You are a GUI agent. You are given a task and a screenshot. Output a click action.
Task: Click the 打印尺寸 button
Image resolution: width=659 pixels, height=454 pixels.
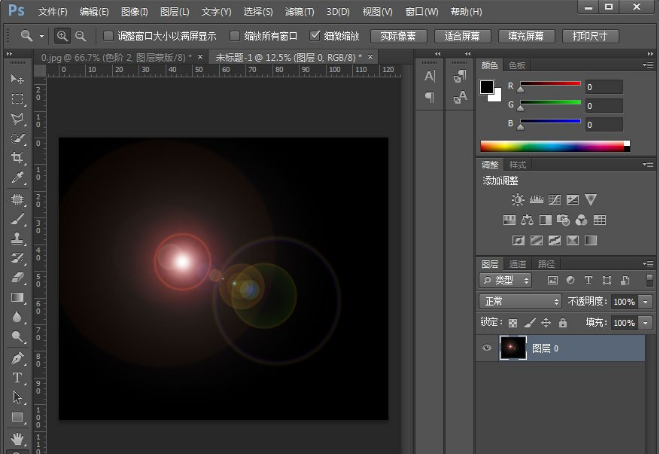[590, 35]
